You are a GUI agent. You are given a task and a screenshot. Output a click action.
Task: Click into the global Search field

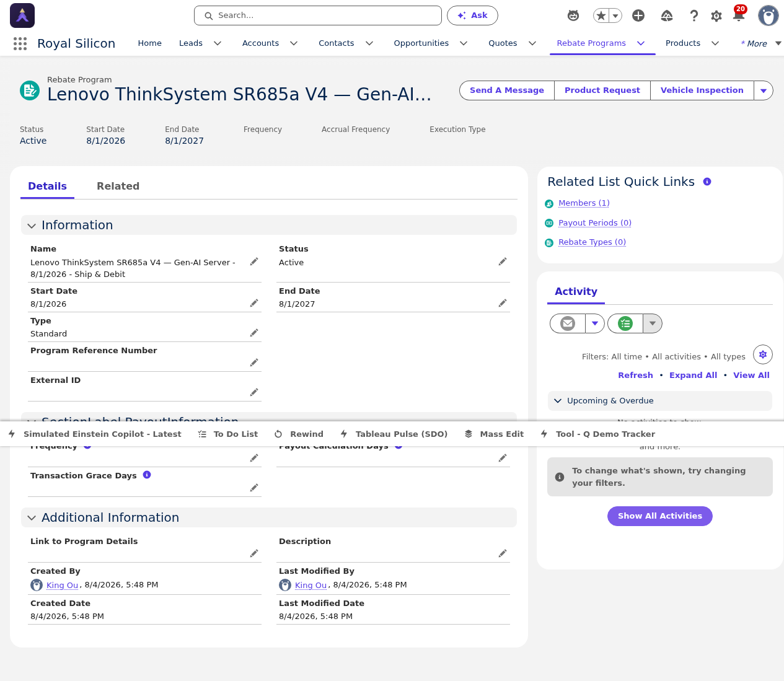[318, 15]
